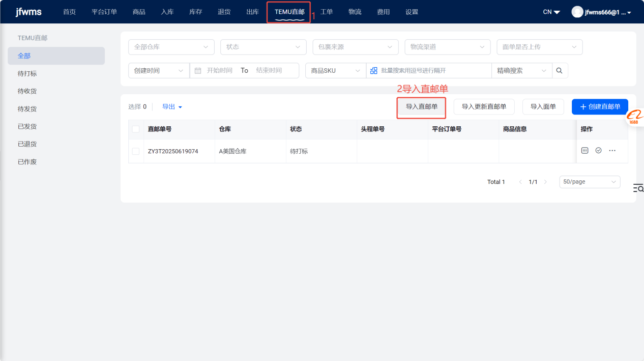Viewport: 644px width, 361px height.
Task: Open the 面单是否上传 dropdown
Action: pyautogui.click(x=540, y=47)
